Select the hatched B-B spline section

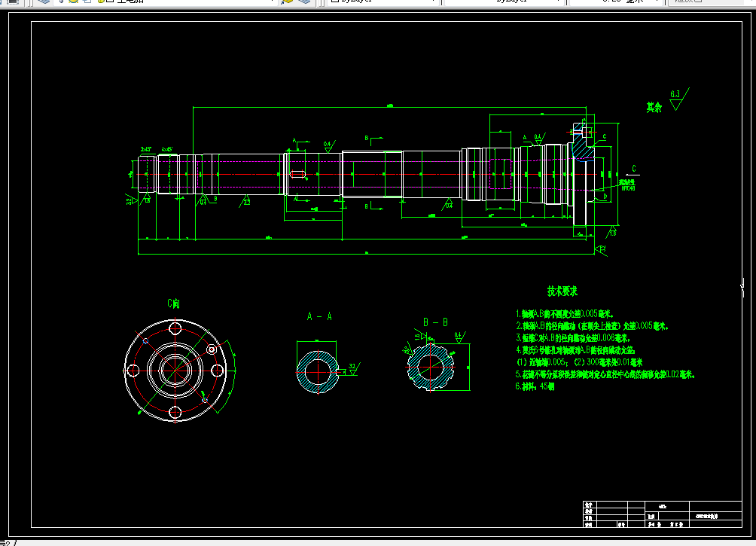[x=431, y=367]
